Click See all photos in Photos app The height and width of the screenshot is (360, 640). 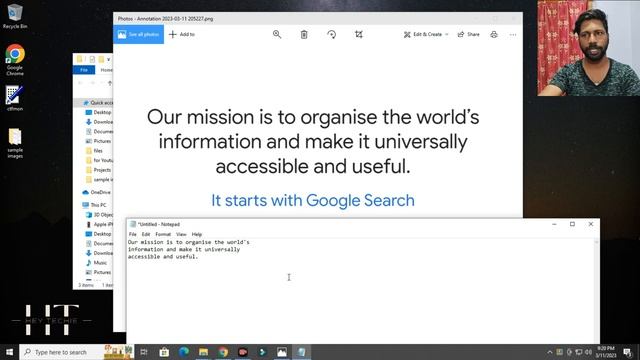click(x=138, y=34)
